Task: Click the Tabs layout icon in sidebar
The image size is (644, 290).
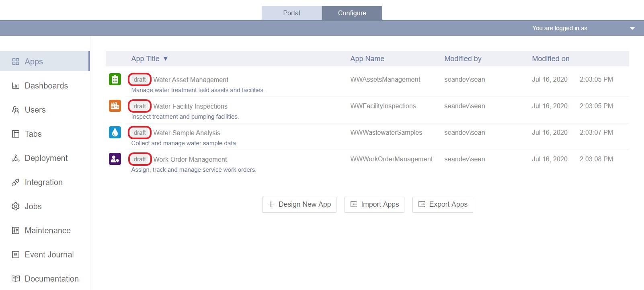Action: point(16,134)
